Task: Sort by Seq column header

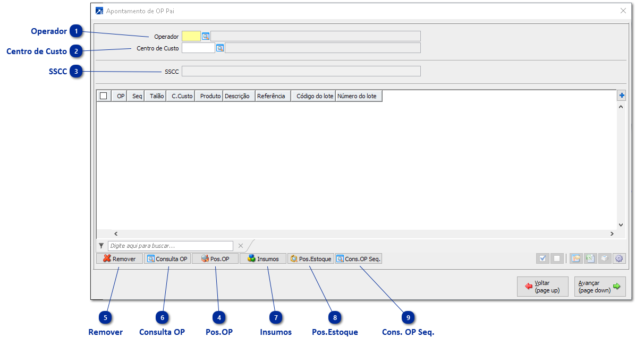Action: click(x=137, y=96)
